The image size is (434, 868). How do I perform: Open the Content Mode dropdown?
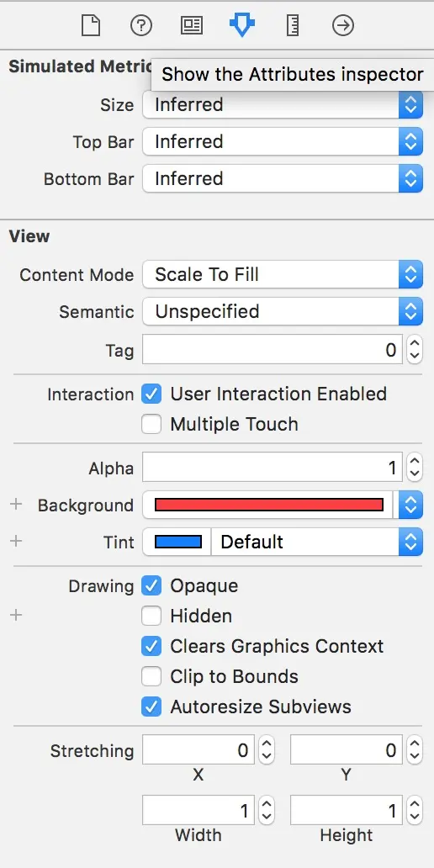tap(283, 274)
